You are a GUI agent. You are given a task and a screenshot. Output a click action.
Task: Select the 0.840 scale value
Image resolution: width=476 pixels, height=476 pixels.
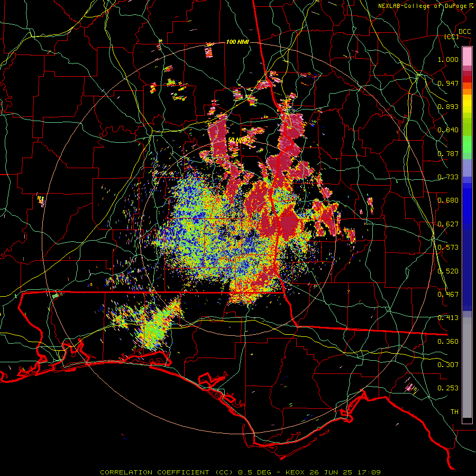pos(448,130)
